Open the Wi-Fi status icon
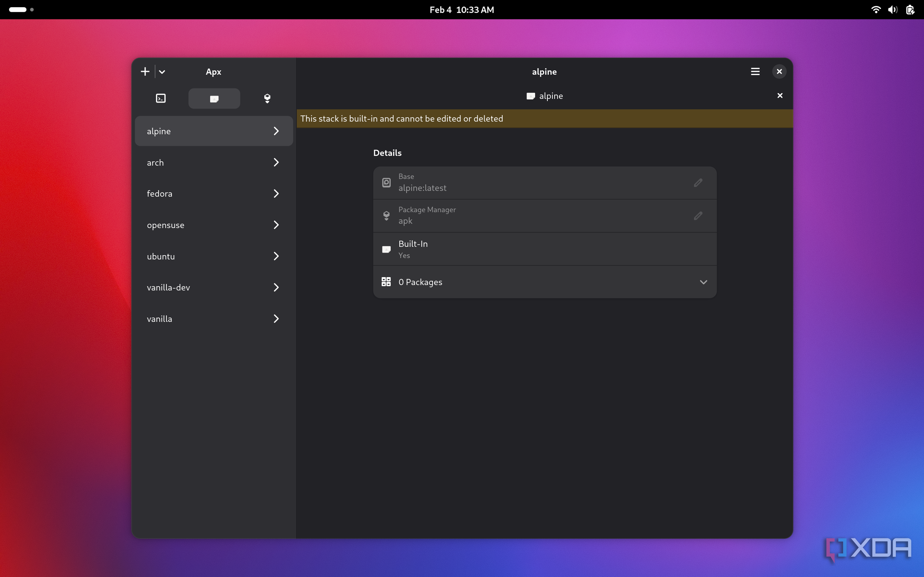The height and width of the screenshot is (577, 924). click(876, 9)
